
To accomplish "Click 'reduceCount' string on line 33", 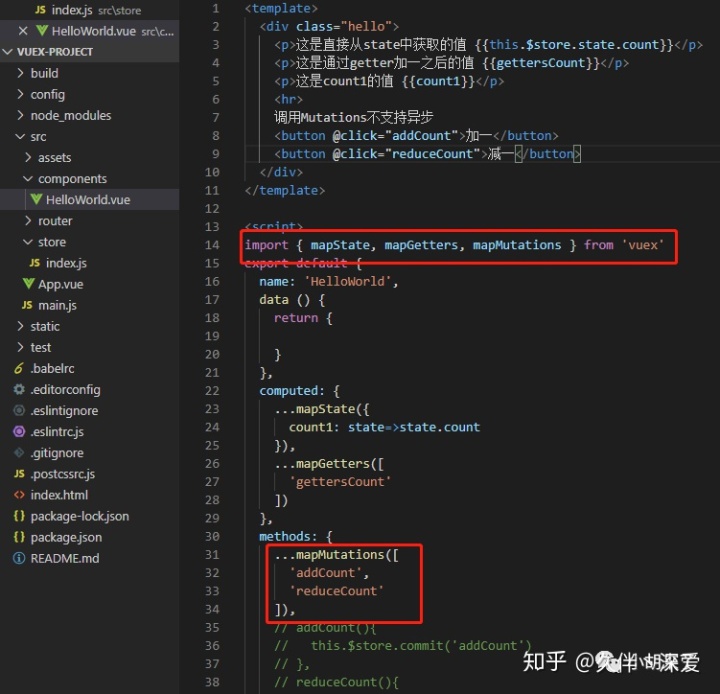I will click(x=336, y=591).
